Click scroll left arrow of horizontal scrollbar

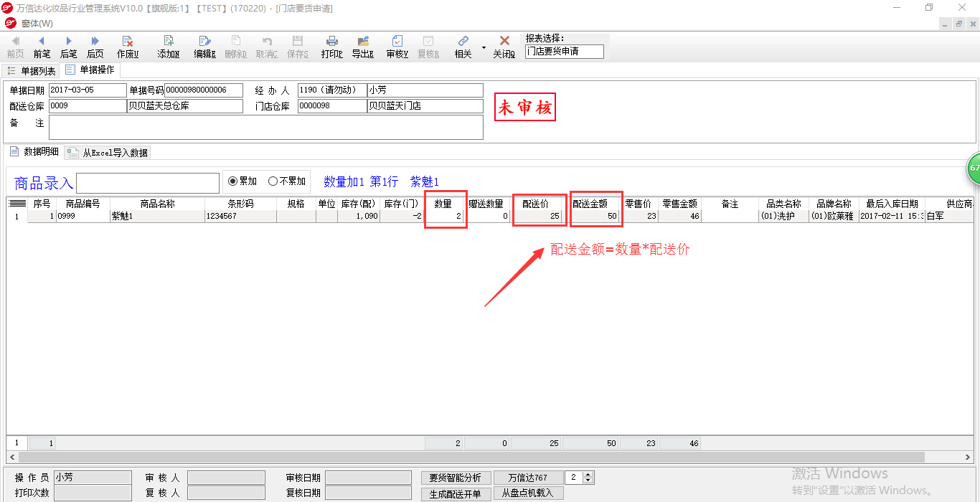[12, 456]
